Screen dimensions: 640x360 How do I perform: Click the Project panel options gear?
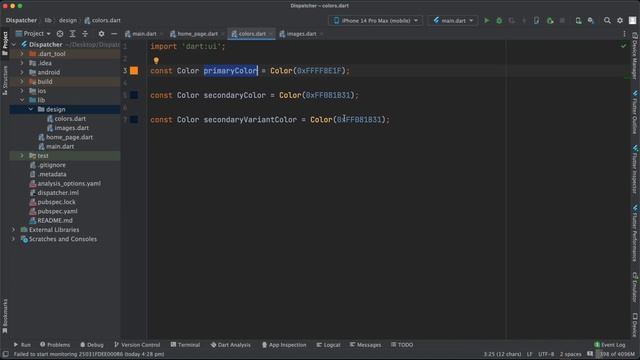101,34
